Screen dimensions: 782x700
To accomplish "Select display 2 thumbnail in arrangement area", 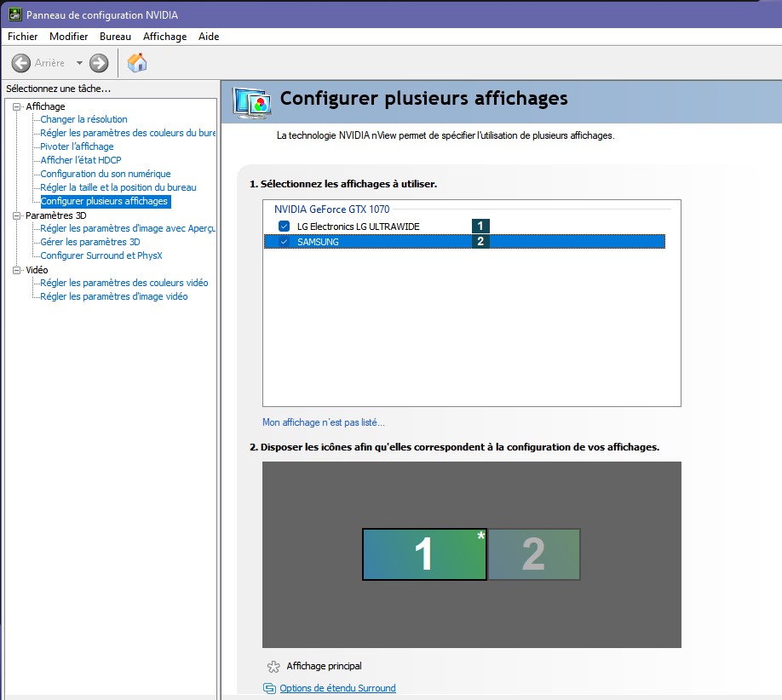I will coord(534,554).
